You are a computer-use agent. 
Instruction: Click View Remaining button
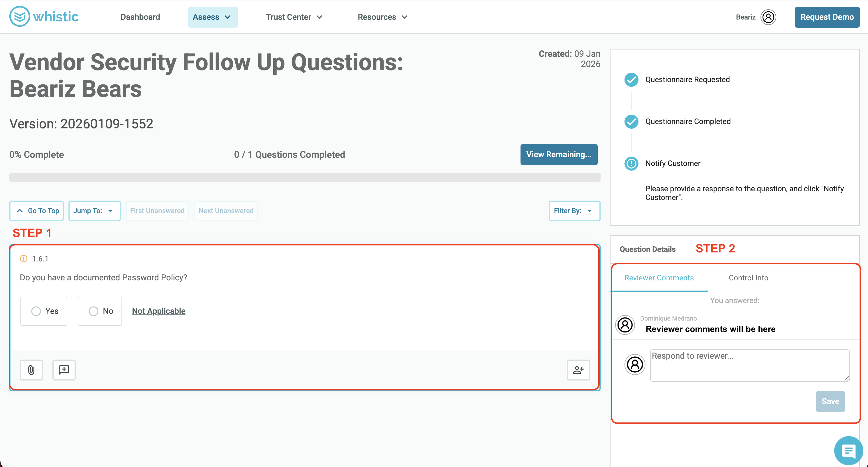559,155
